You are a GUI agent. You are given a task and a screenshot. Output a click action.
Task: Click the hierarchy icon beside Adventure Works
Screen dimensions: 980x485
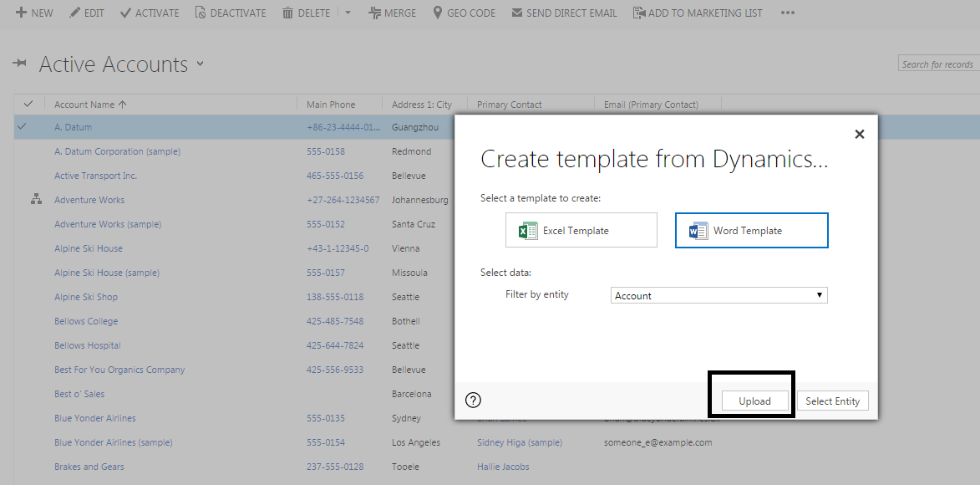[36, 200]
